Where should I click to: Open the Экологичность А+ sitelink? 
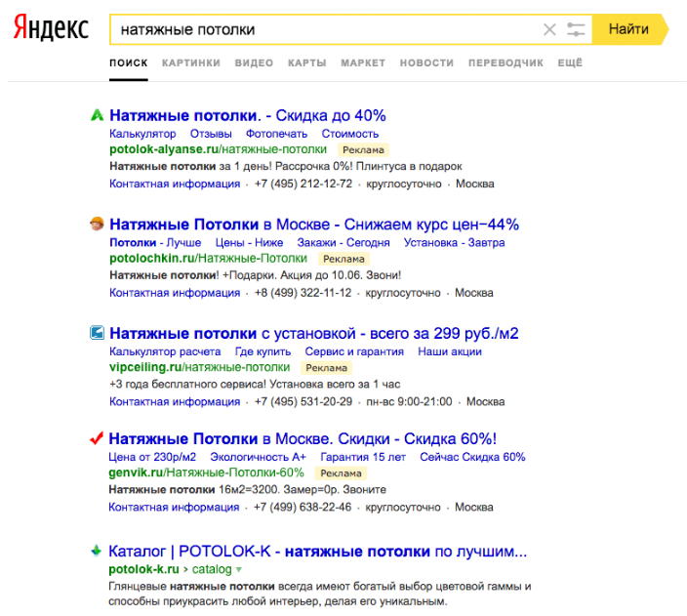click(258, 457)
